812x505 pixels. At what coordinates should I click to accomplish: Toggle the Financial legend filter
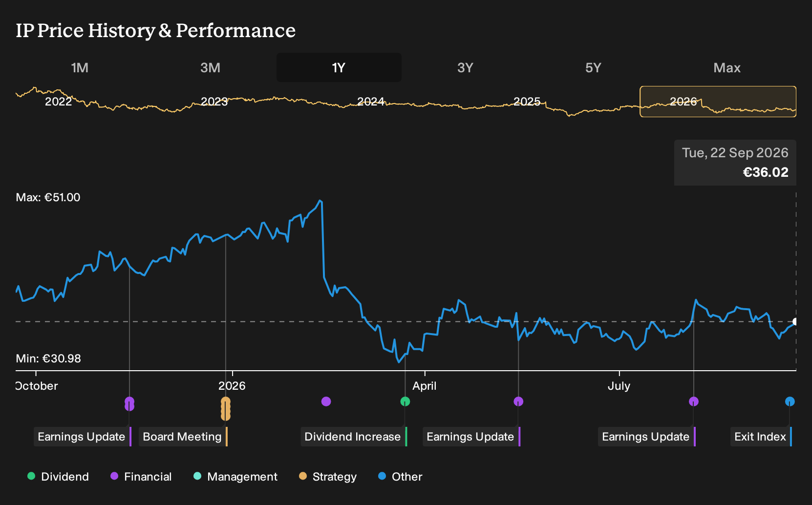pos(141,477)
